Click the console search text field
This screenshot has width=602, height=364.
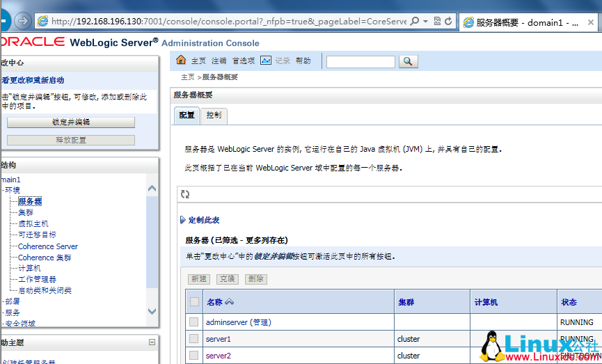pyautogui.click(x=361, y=61)
